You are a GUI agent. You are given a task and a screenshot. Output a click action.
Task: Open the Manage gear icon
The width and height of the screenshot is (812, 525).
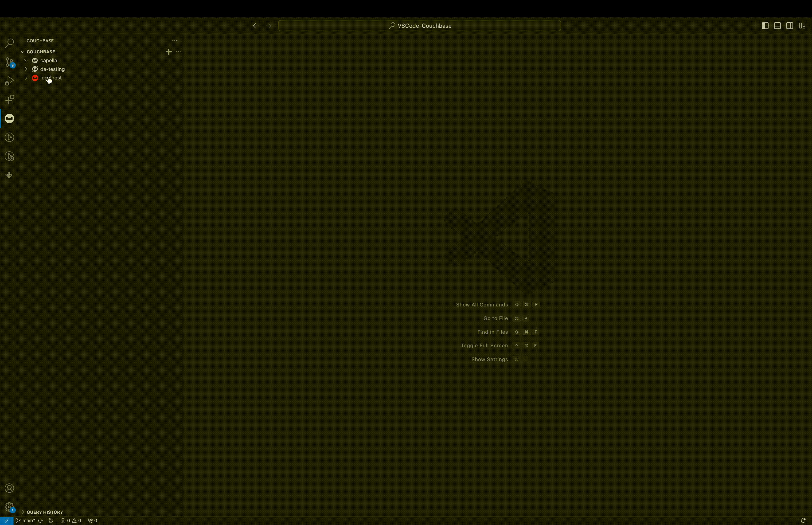[x=9, y=507]
